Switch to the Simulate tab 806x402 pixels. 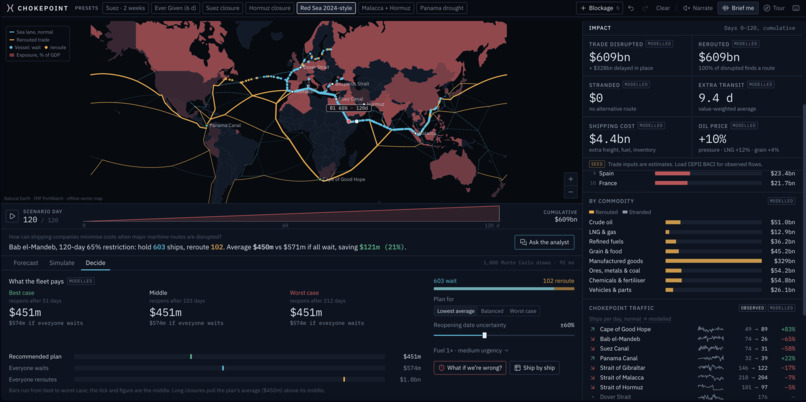(x=62, y=263)
